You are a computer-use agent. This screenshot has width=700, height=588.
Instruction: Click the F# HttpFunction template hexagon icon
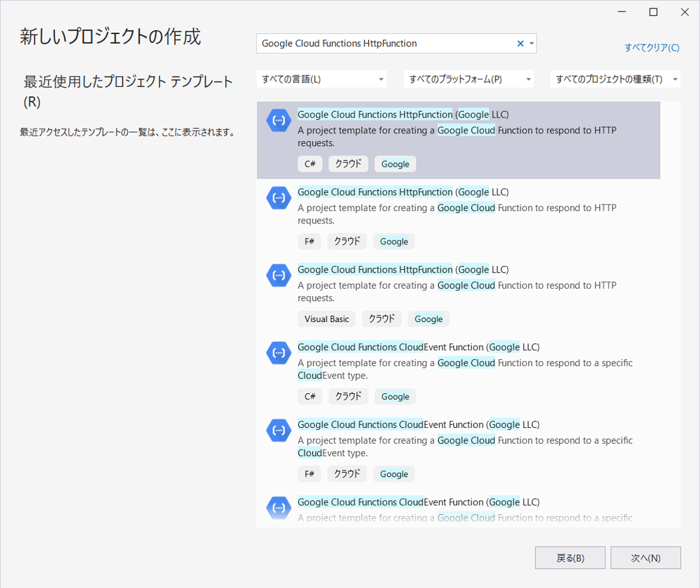[x=279, y=198]
